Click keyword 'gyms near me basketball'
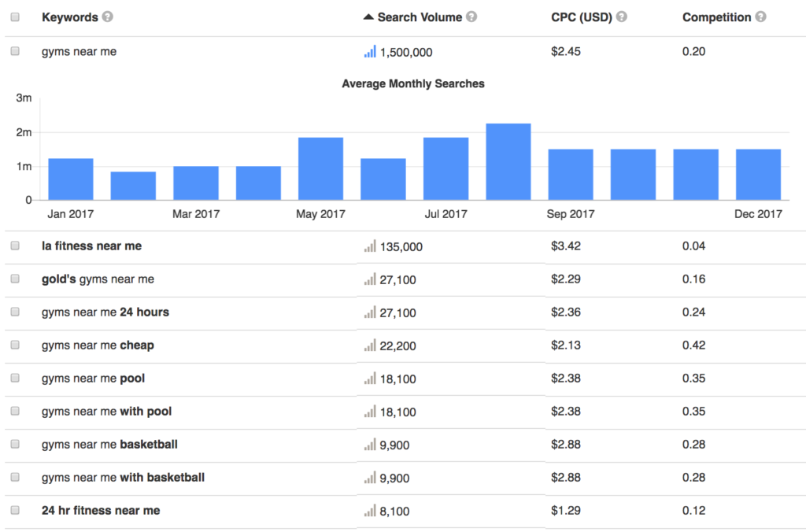The image size is (806, 532). tap(109, 444)
